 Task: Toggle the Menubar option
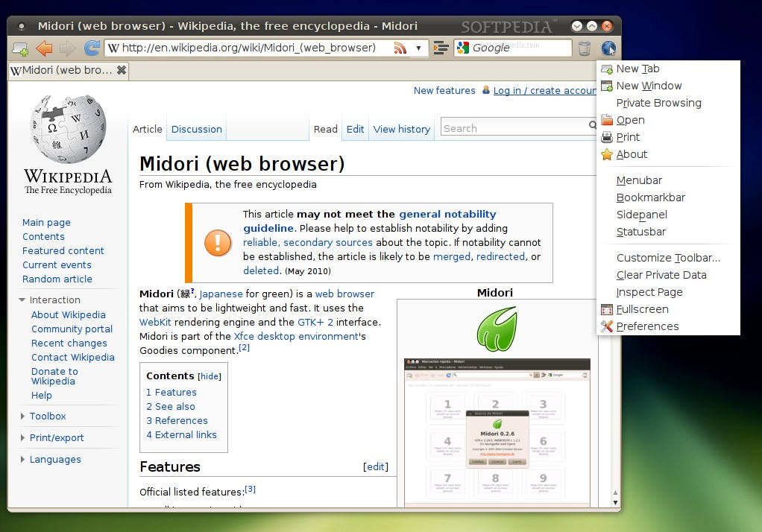pos(668,180)
